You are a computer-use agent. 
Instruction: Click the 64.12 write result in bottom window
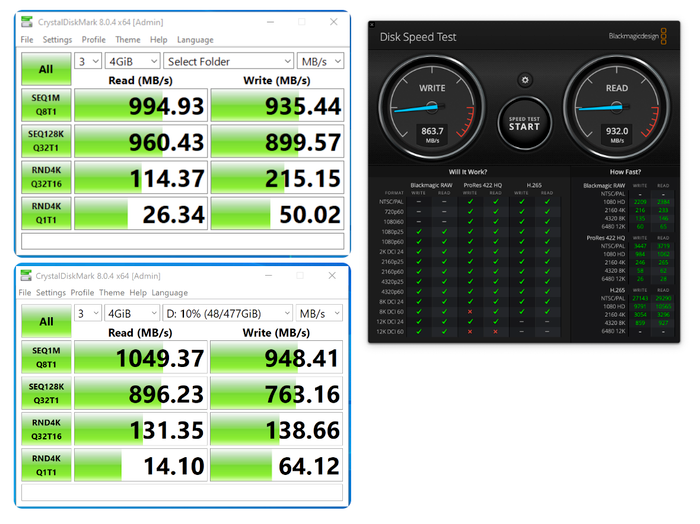tap(276, 465)
